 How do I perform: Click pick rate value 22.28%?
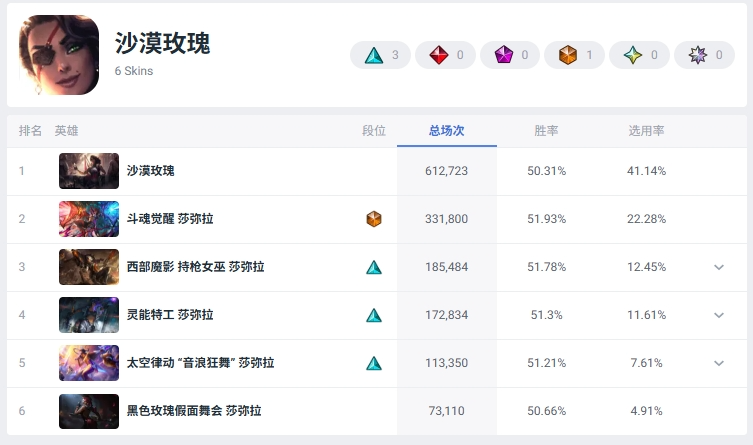[x=646, y=219]
